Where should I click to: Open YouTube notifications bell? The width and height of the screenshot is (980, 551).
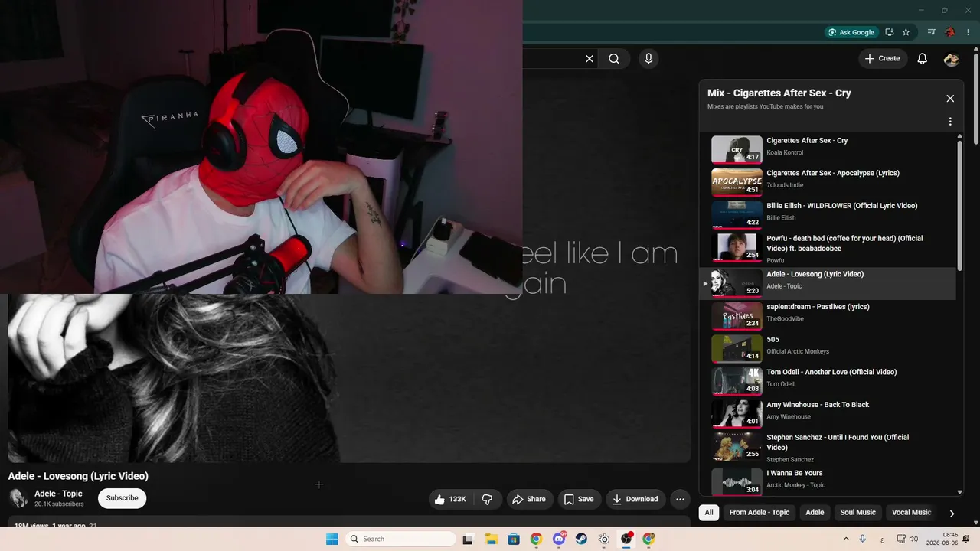(x=923, y=58)
